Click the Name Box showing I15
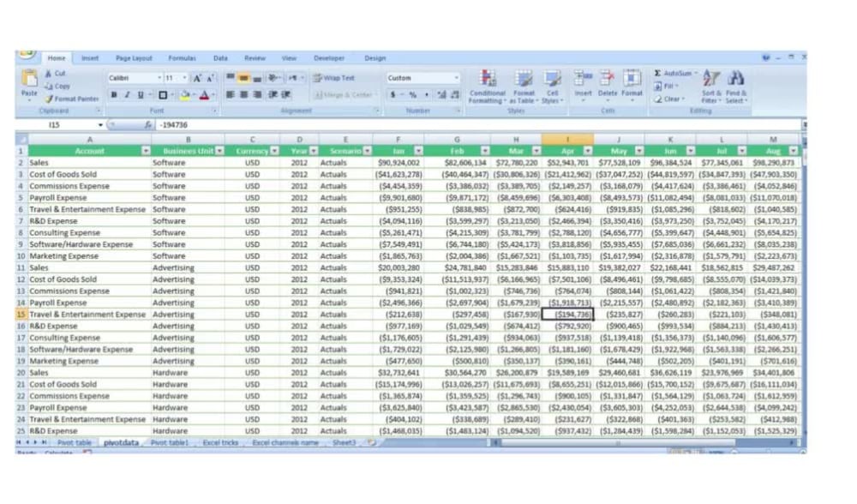Viewport: 857px width, 504px height. click(60, 125)
